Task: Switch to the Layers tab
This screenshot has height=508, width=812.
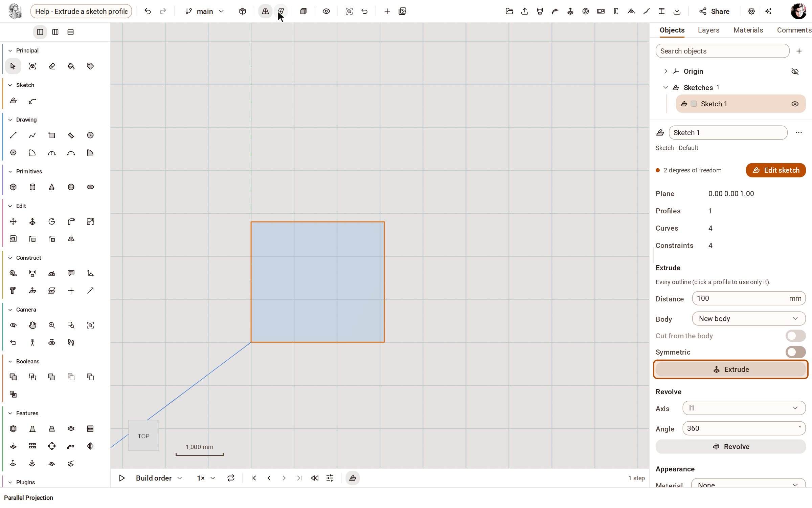Action: [x=708, y=30]
